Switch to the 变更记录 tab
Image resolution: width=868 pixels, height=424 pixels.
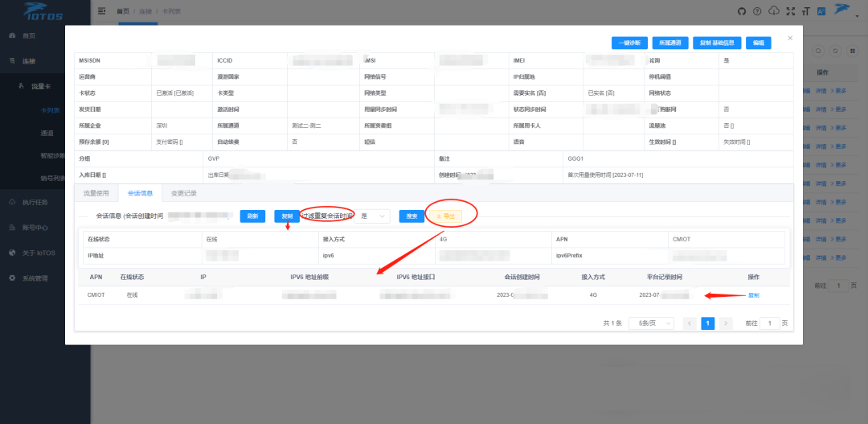tap(184, 193)
